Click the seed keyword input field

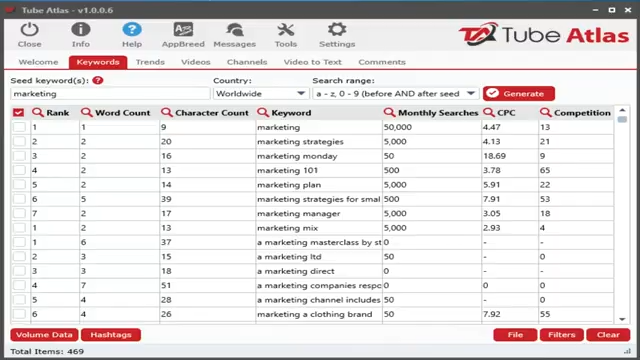pyautogui.click(x=110, y=93)
